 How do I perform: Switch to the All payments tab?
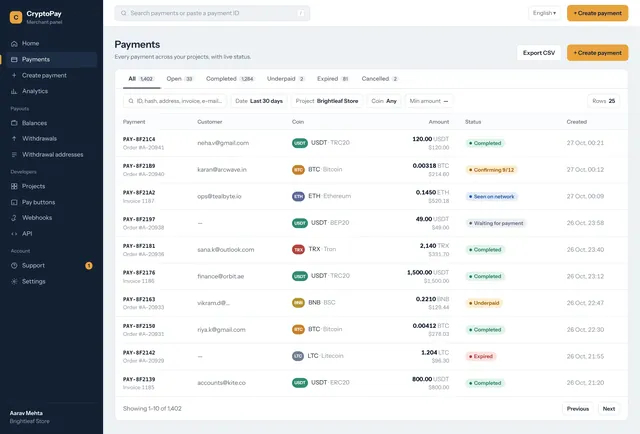coord(141,79)
